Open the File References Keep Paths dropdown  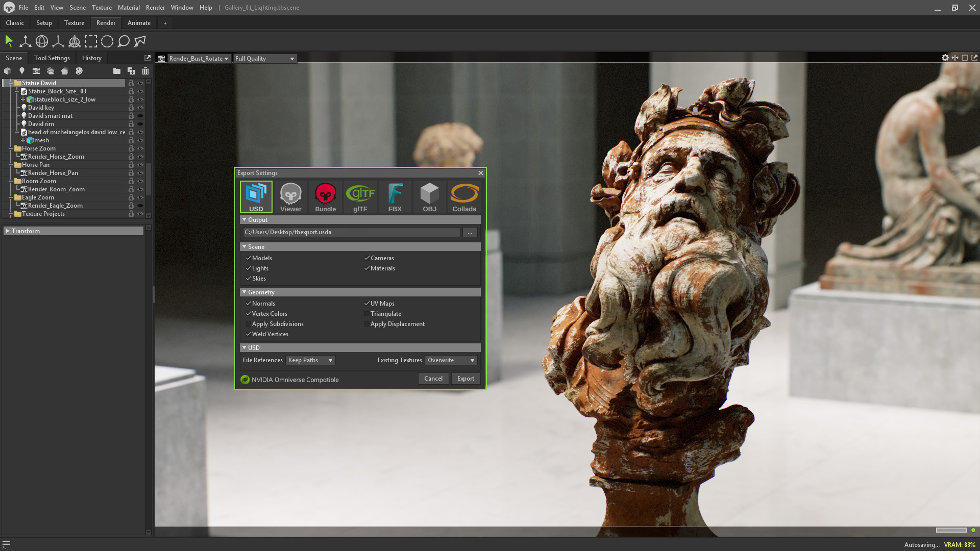[x=310, y=360]
